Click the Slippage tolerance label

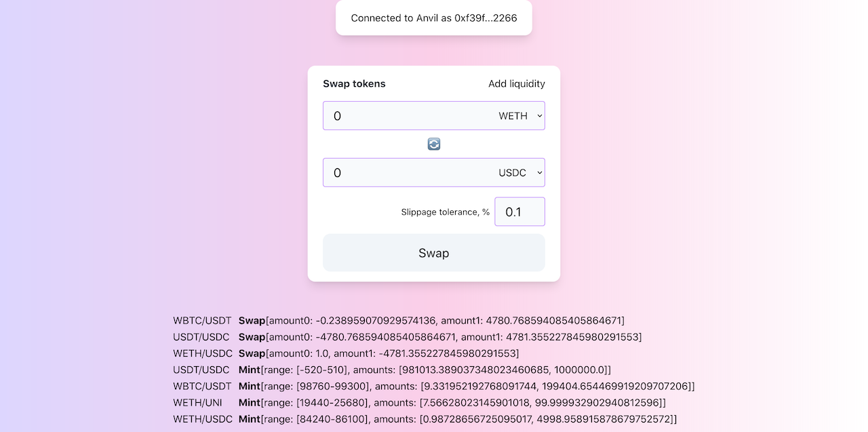point(446,212)
